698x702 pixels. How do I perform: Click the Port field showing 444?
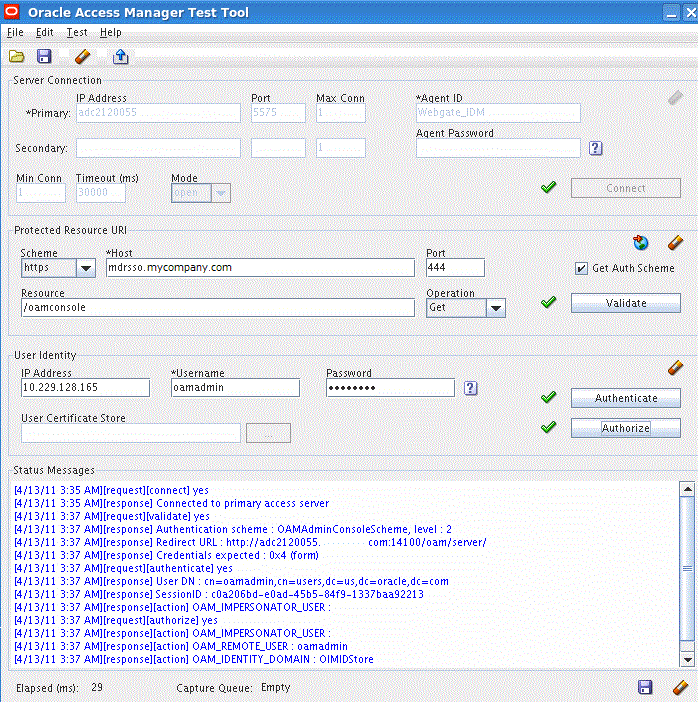point(455,268)
